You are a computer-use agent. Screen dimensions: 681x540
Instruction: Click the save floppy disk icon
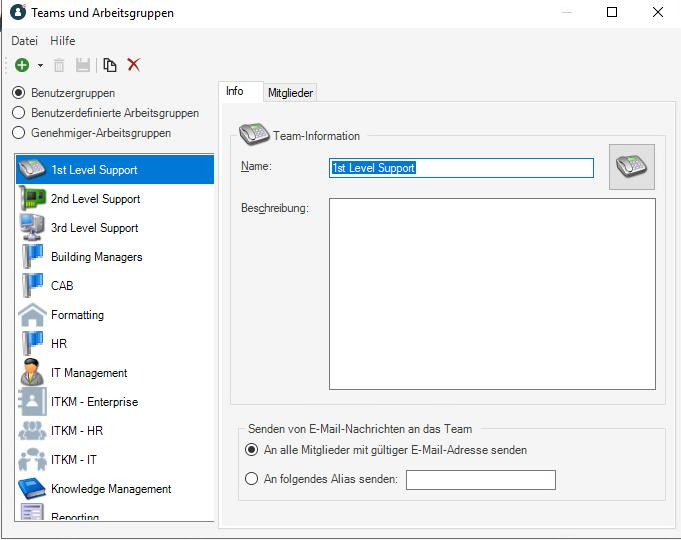tap(83, 65)
